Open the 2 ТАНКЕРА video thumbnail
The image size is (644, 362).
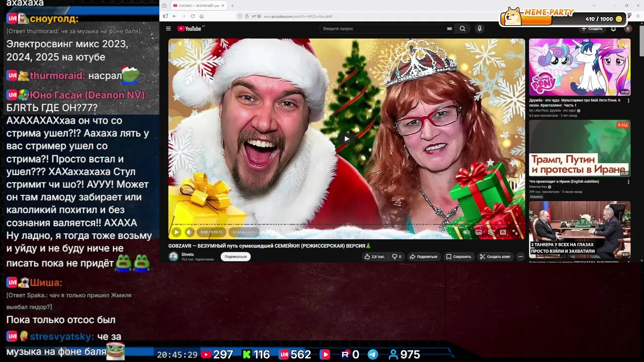coord(580,230)
